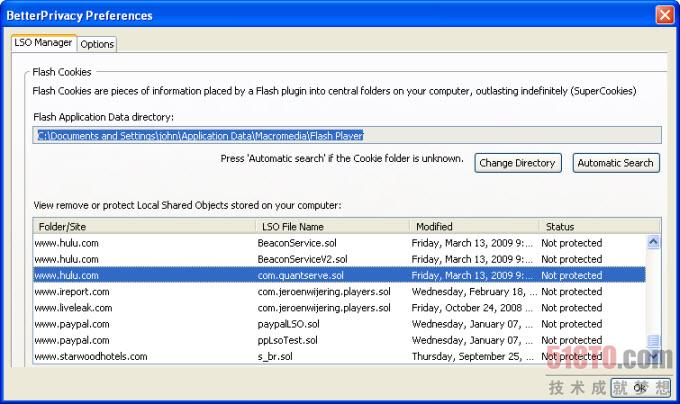This screenshot has width=680, height=404.
Task: Select the BeaconServiceV2.sol row
Action: coord(340,259)
